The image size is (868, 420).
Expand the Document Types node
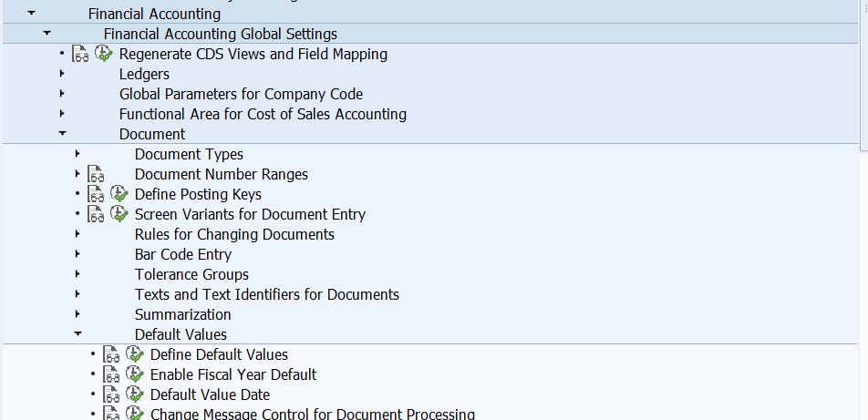coord(77,153)
